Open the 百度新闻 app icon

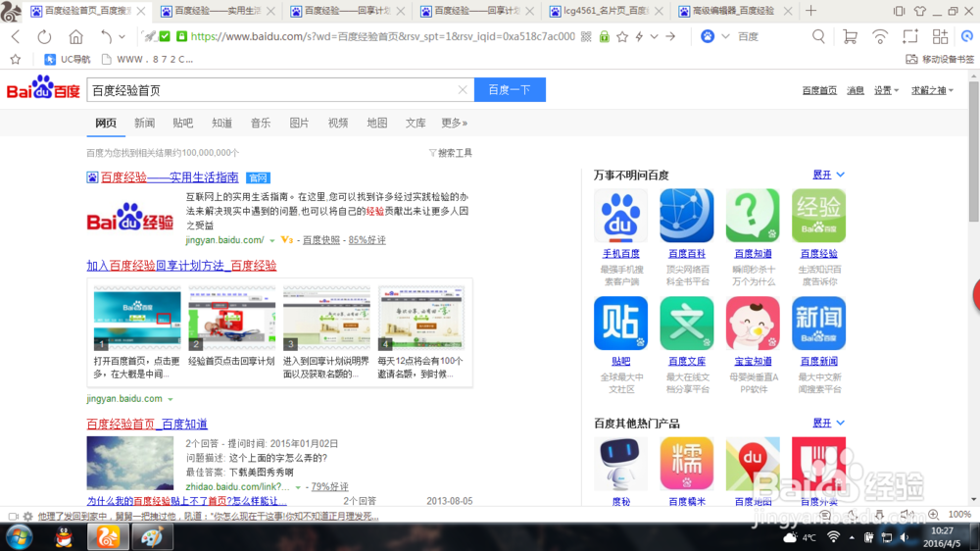tap(818, 324)
